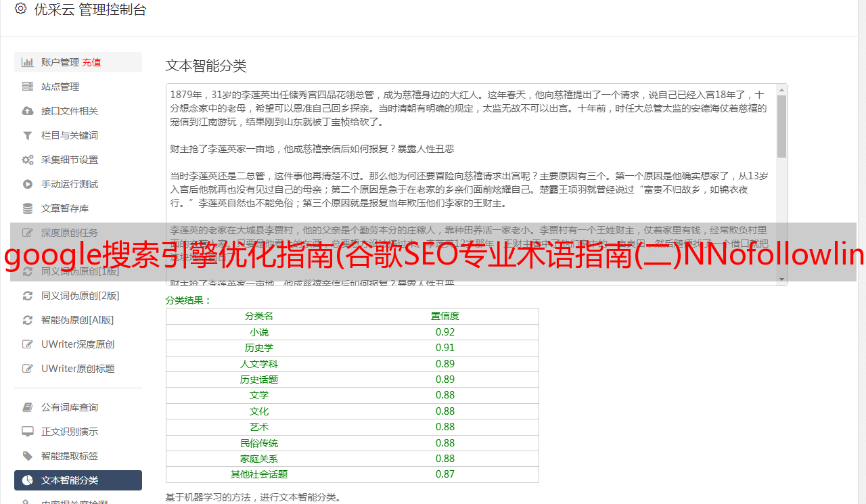Click the text area scroll-down arrow
Screen dimensions: 866x504
[x=781, y=279]
